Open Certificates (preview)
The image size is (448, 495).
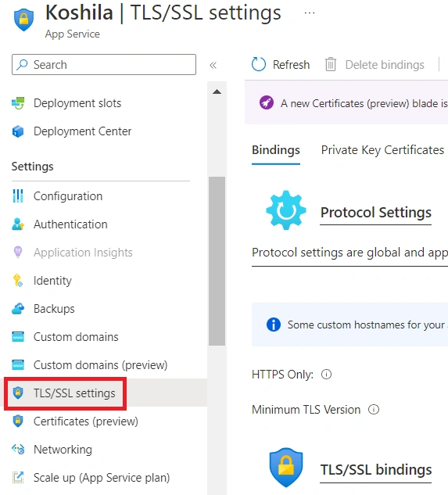86,421
